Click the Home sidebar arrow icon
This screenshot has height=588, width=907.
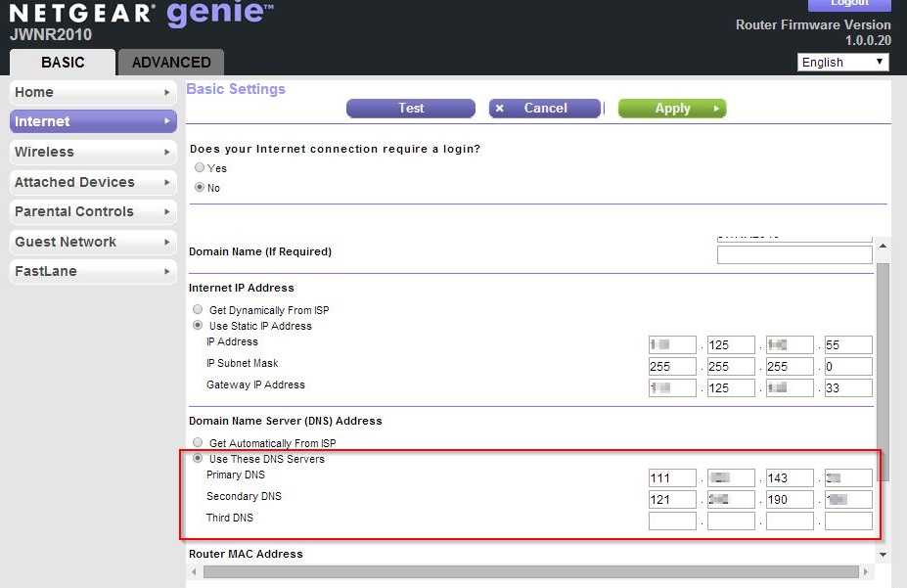(x=167, y=93)
